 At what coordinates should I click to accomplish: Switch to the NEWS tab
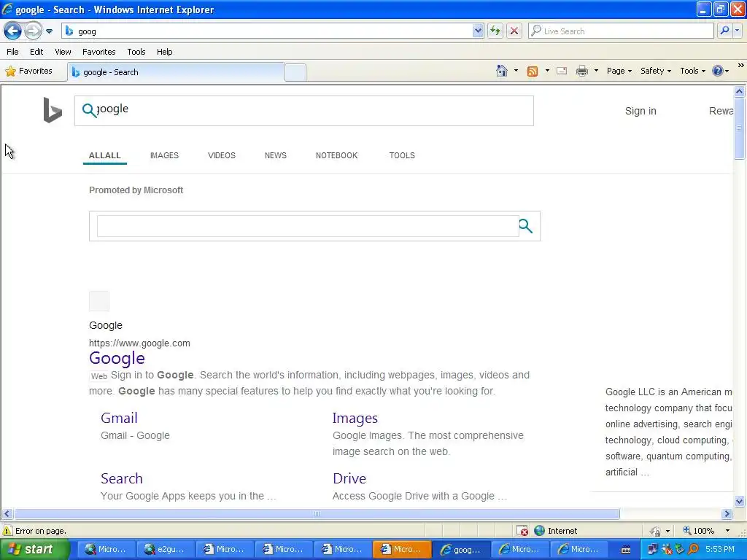pyautogui.click(x=275, y=156)
